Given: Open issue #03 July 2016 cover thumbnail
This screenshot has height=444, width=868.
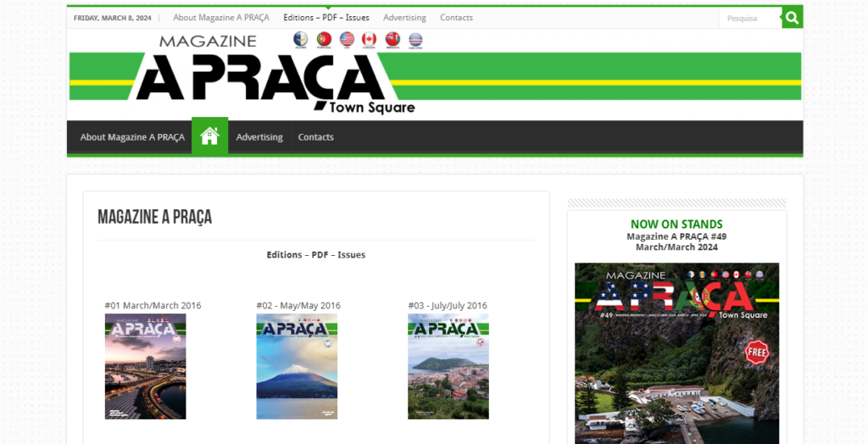Looking at the screenshot, I should click(448, 367).
